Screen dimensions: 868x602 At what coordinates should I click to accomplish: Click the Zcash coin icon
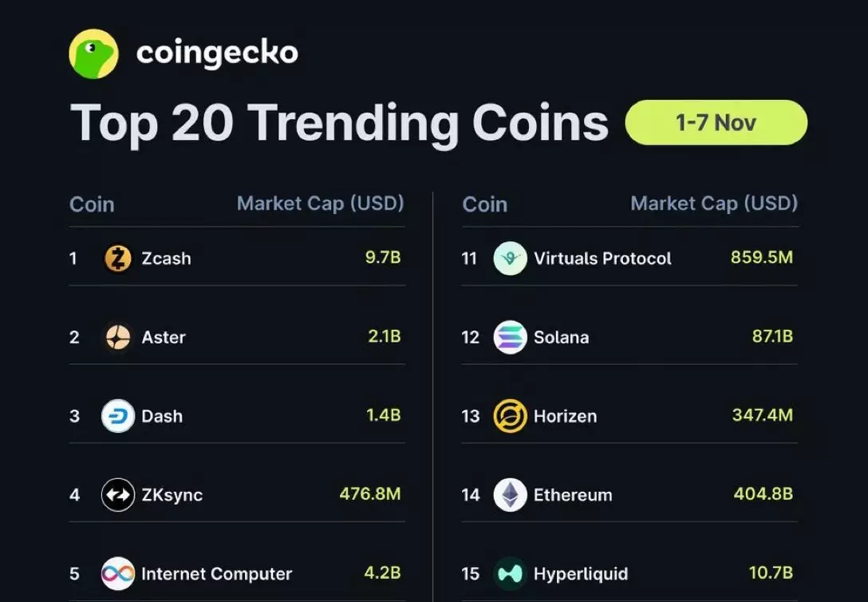point(118,258)
